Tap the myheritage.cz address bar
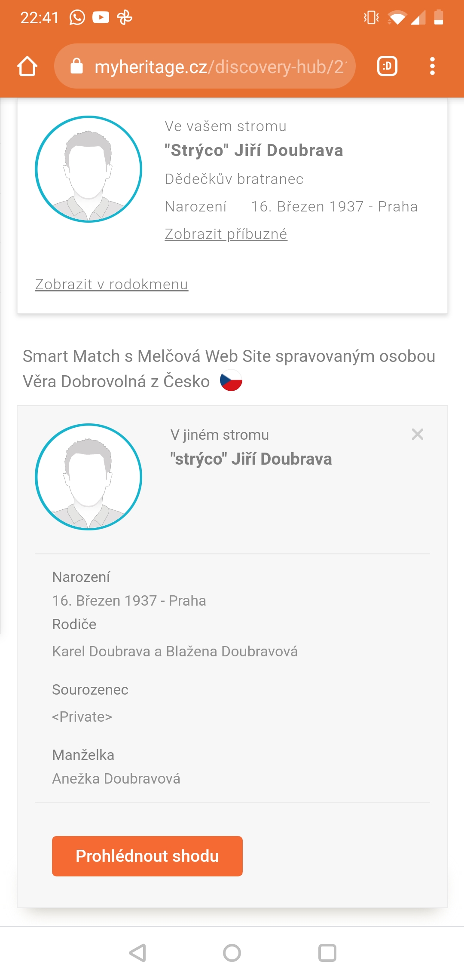This screenshot has width=464, height=980. click(219, 67)
